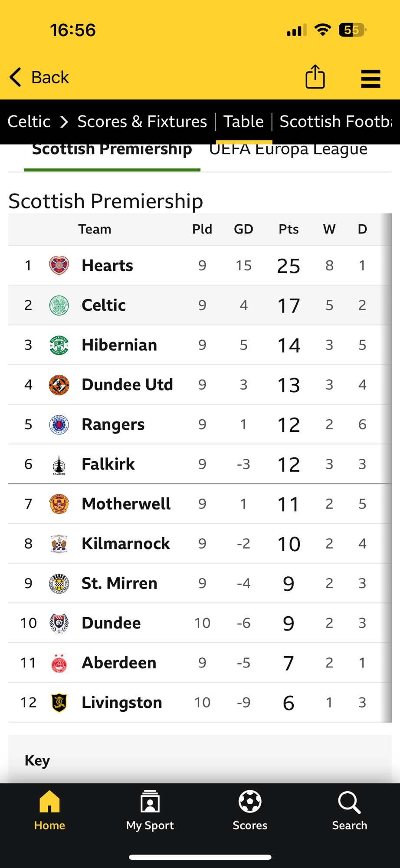Image resolution: width=400 pixels, height=868 pixels.
Task: Open Scores & Fixtures section
Action: pos(142,122)
